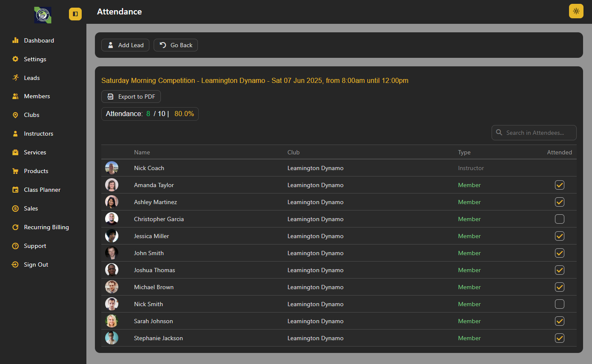Click the Class Planner calendar icon
Viewport: 592px width, 364px height.
(15, 190)
